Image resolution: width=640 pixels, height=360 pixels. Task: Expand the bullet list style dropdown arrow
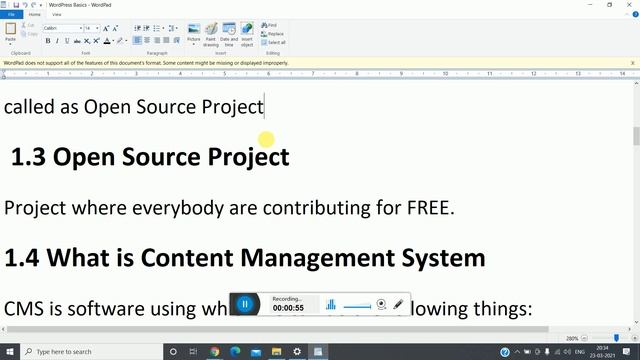coord(163,28)
